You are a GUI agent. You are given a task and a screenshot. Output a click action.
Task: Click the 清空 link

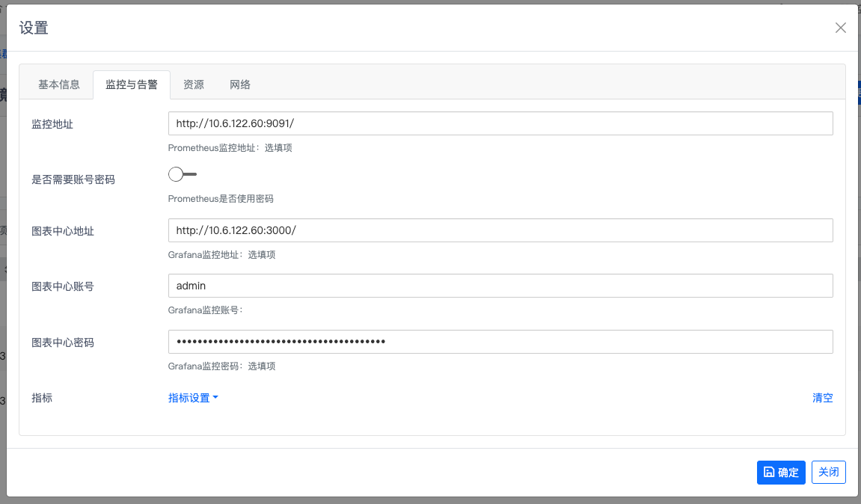(822, 398)
